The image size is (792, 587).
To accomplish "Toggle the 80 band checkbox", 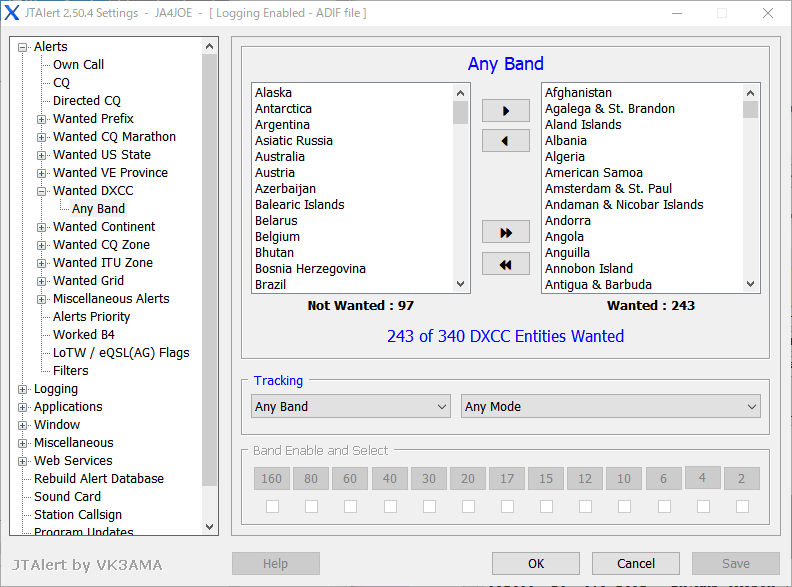I will point(311,506).
